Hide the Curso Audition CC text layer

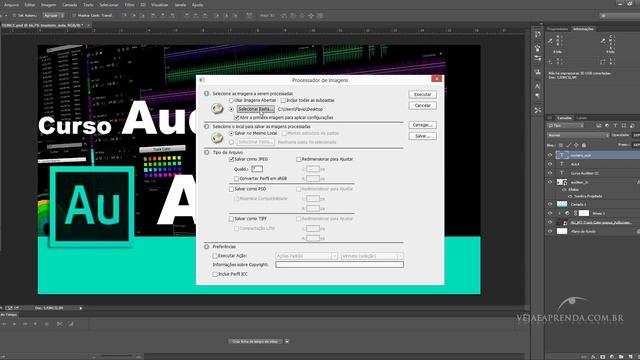tap(550, 173)
